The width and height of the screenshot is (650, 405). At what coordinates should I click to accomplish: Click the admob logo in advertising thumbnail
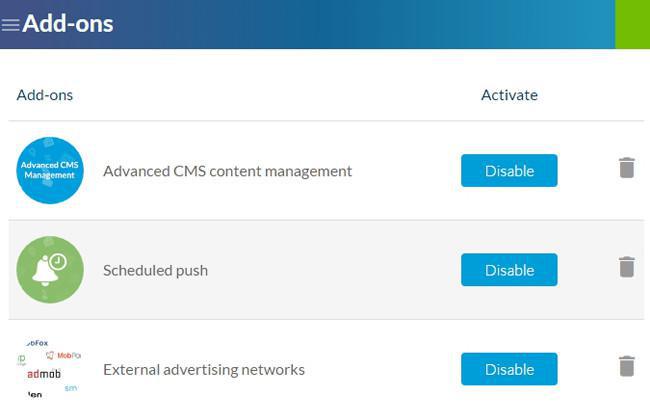[x=42, y=374]
